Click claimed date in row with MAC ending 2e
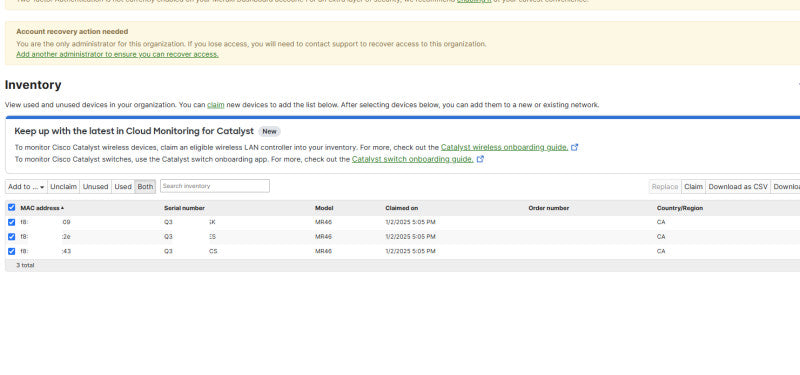The height and width of the screenshot is (375, 800). [410, 237]
